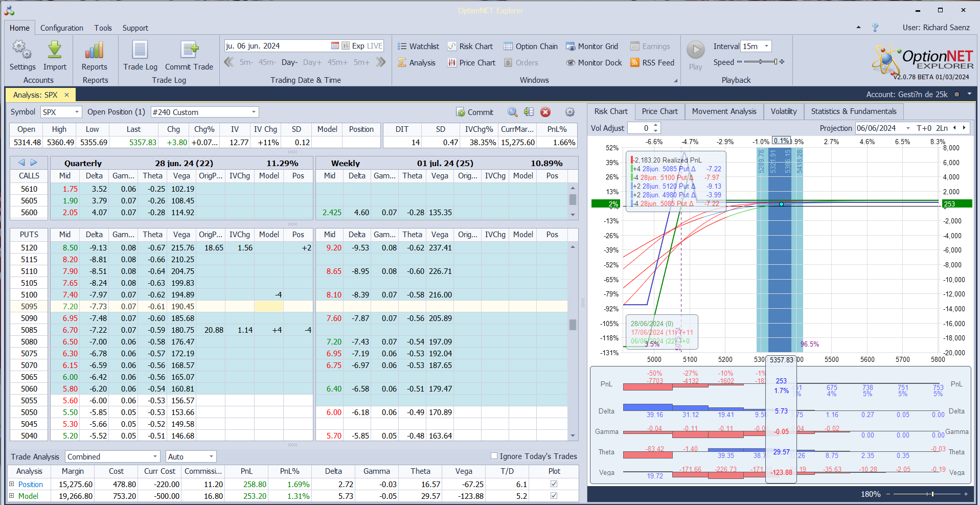980x505 pixels.
Task: Open position settings gear icon
Action: click(x=569, y=112)
